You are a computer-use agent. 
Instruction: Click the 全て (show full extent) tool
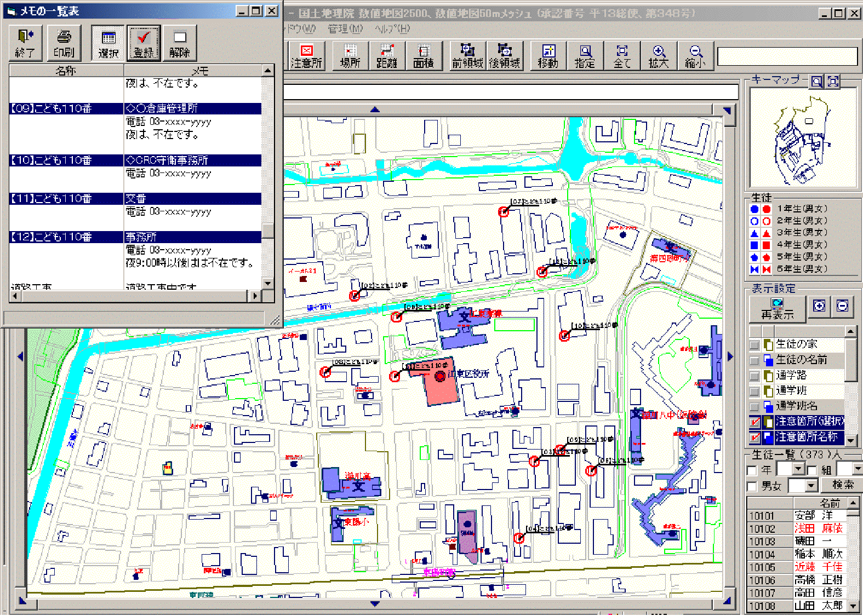click(x=622, y=56)
